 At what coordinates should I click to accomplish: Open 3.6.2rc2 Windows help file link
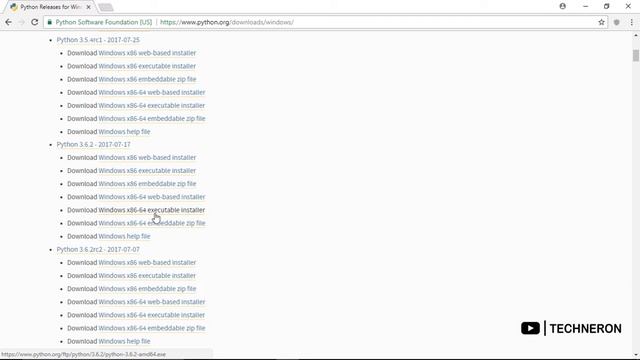coord(124,341)
